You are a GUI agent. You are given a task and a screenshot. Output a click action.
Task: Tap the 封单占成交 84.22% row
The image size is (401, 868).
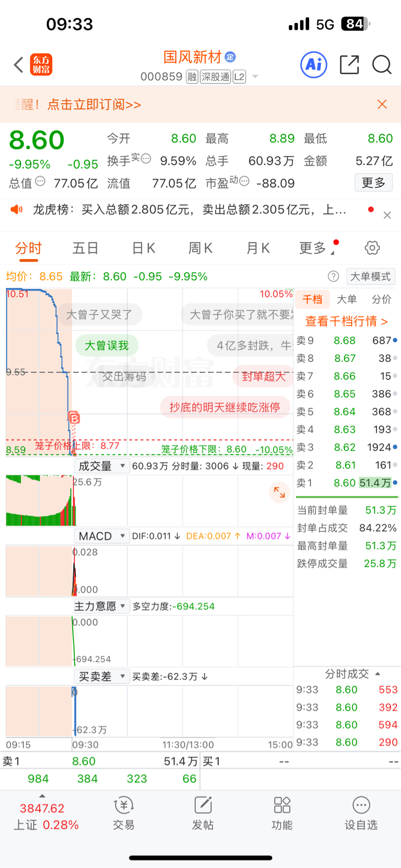coord(347,528)
